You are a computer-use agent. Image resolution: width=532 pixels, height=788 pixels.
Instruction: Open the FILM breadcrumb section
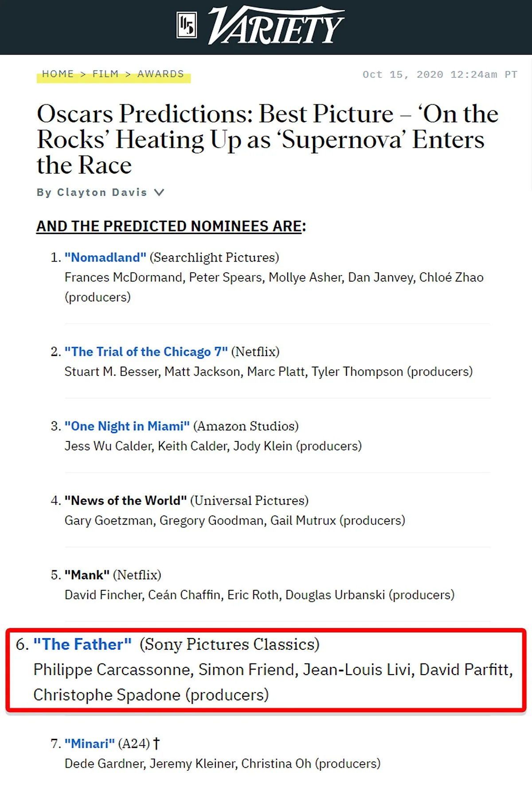click(x=106, y=74)
